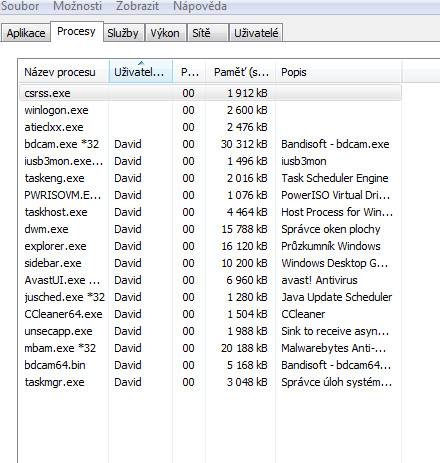
Task: Click the Průzkumník Windows description
Action: pyautogui.click(x=331, y=246)
